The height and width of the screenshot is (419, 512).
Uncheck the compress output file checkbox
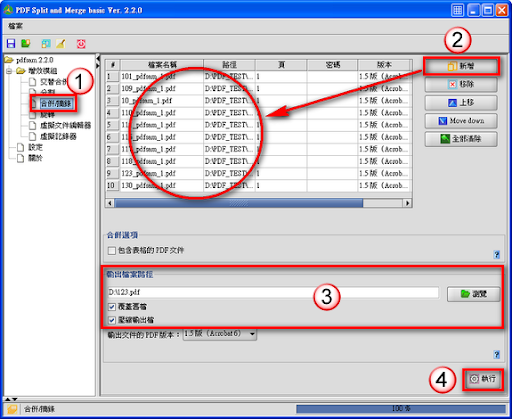(x=112, y=320)
